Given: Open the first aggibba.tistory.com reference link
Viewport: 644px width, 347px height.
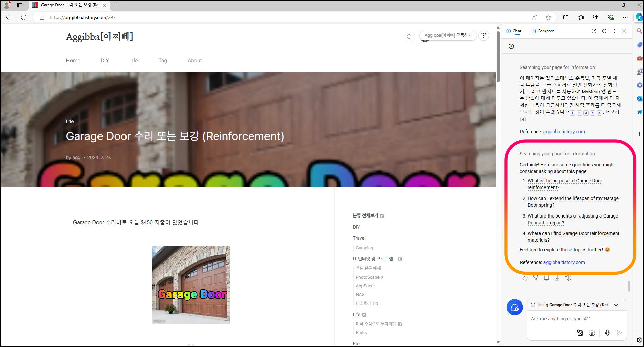Looking at the screenshot, I should 564,132.
